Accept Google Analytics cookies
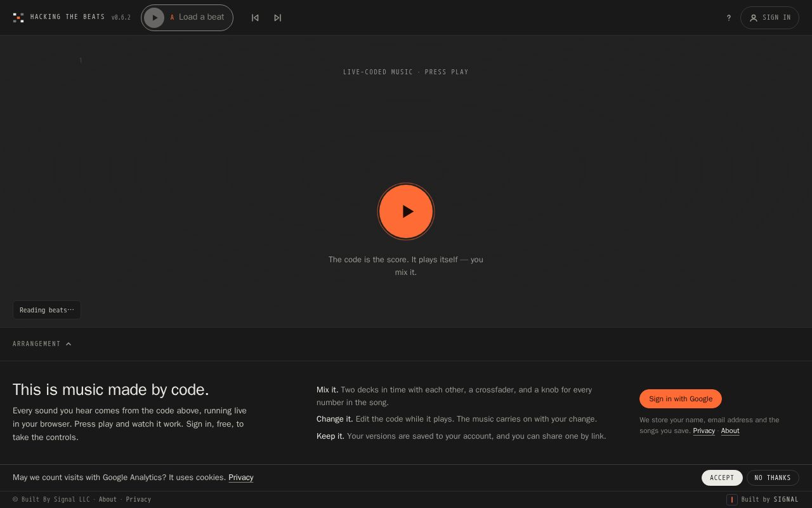812x508 pixels. tap(722, 478)
